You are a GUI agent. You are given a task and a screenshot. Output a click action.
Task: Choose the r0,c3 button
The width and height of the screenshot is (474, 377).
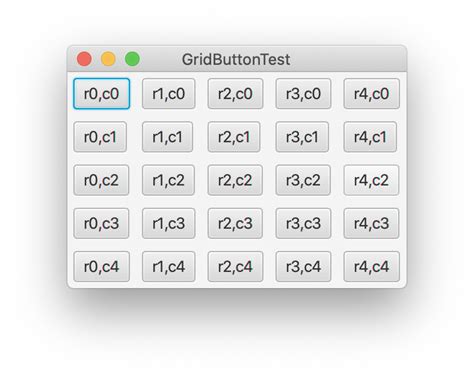pyautogui.click(x=101, y=223)
